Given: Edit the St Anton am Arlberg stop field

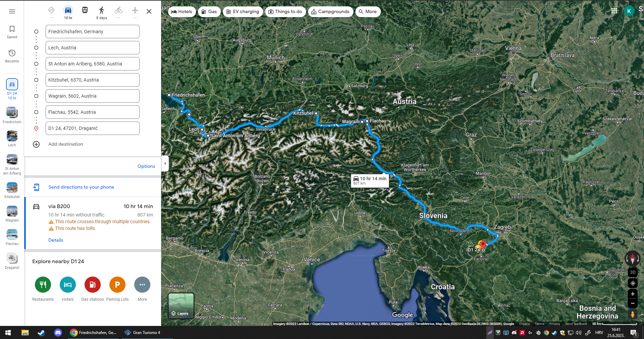Looking at the screenshot, I should [93, 64].
